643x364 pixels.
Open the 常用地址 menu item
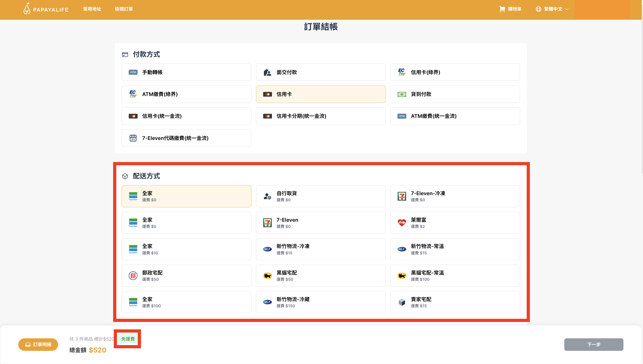coord(92,9)
